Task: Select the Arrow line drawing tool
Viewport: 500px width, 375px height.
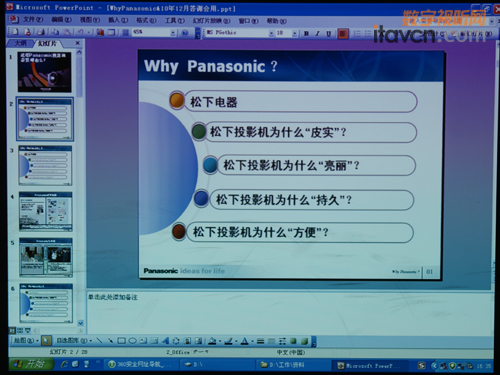Action: pyautogui.click(x=110, y=341)
